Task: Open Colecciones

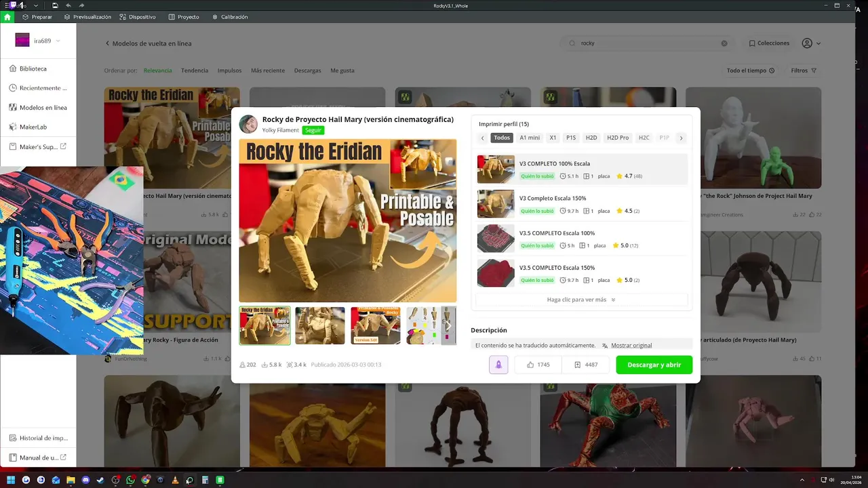Action: (x=769, y=43)
